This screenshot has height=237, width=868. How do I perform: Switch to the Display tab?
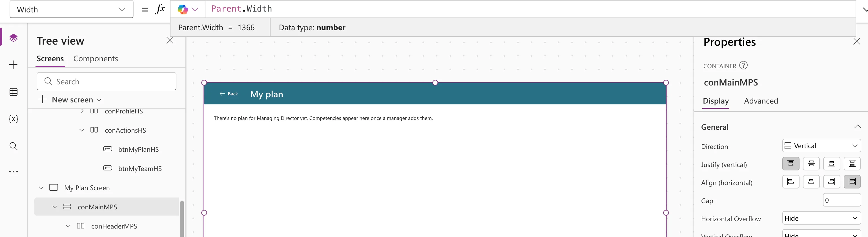tap(716, 101)
